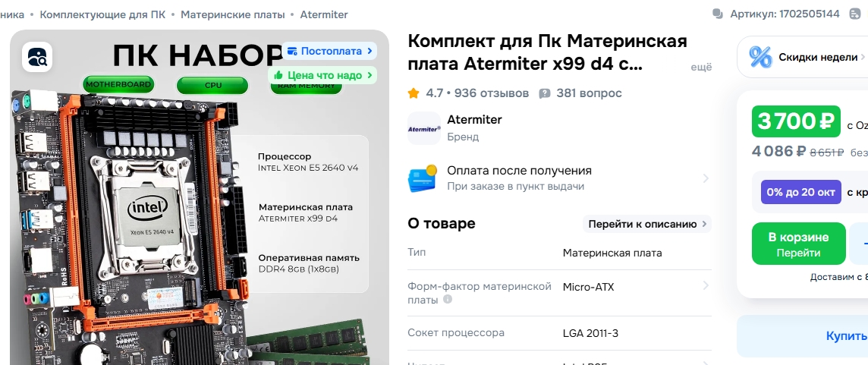Screen dimensions: 868x365
Task: Open the 381 вопрос questions link
Action: tap(589, 93)
